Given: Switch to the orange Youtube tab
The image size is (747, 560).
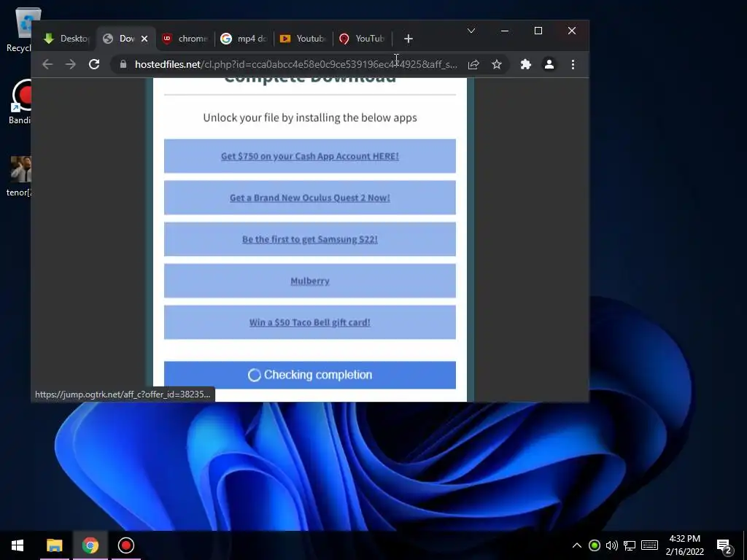Looking at the screenshot, I should [x=303, y=39].
